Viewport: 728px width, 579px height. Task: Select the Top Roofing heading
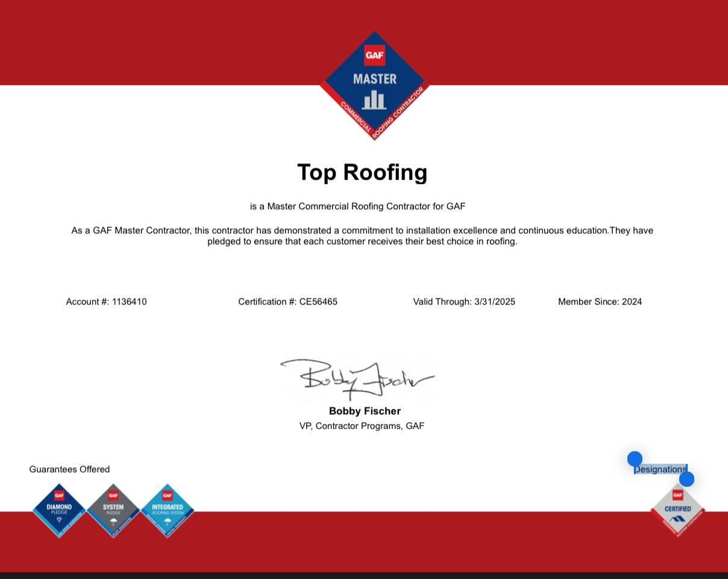point(362,172)
